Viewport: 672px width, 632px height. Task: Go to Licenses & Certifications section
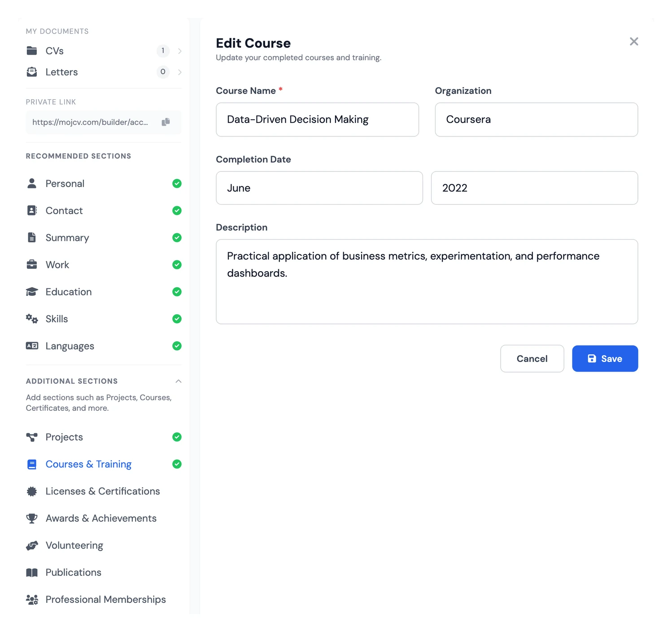tap(104, 492)
